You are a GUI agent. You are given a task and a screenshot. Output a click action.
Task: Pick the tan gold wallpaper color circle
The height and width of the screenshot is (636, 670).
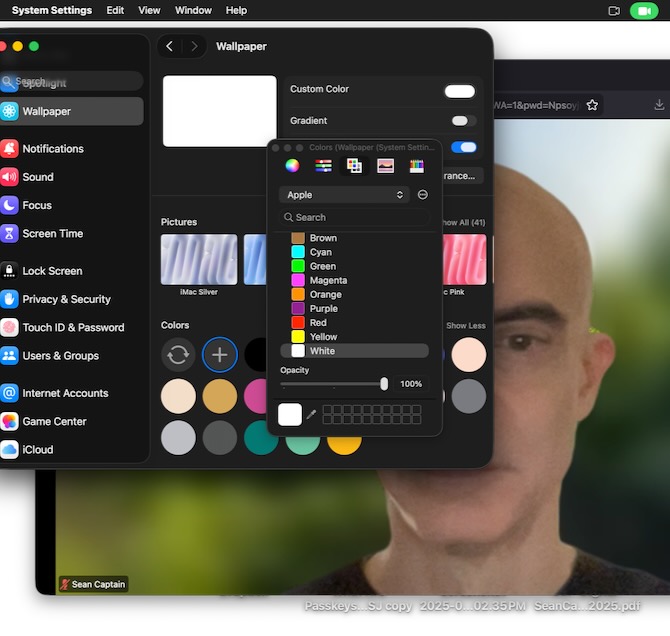coord(220,396)
